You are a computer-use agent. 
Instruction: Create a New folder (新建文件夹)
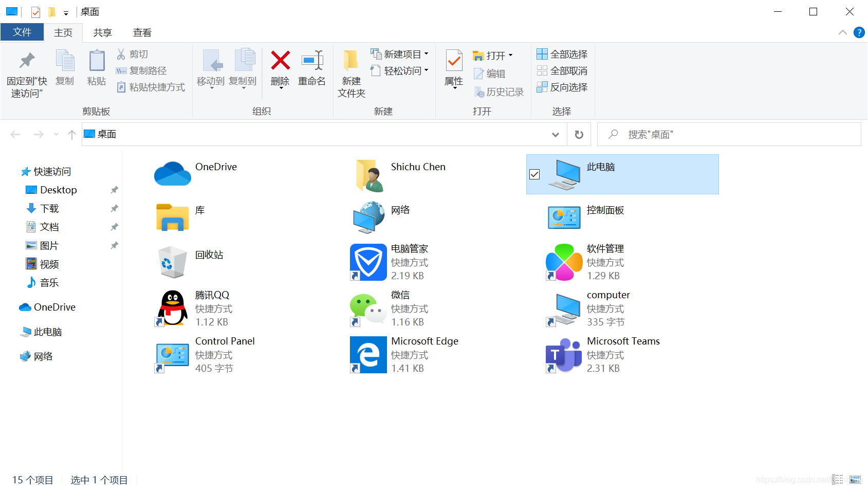(352, 74)
